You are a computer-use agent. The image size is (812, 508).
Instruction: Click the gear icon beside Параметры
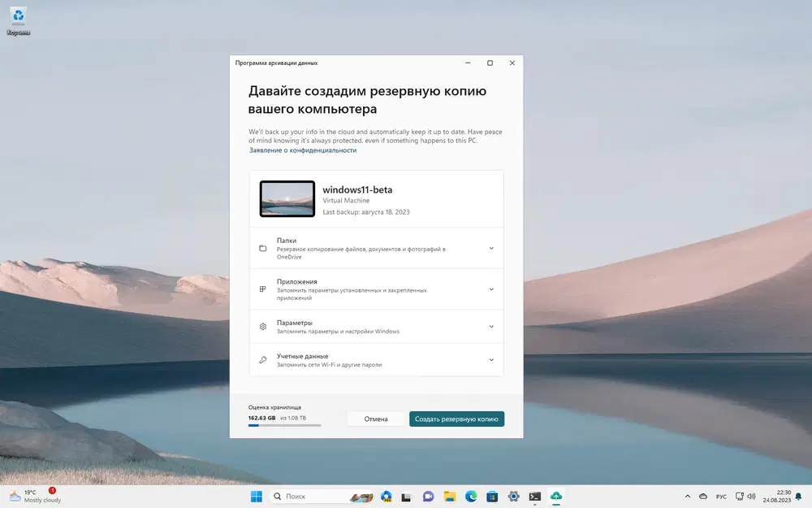coord(263,327)
